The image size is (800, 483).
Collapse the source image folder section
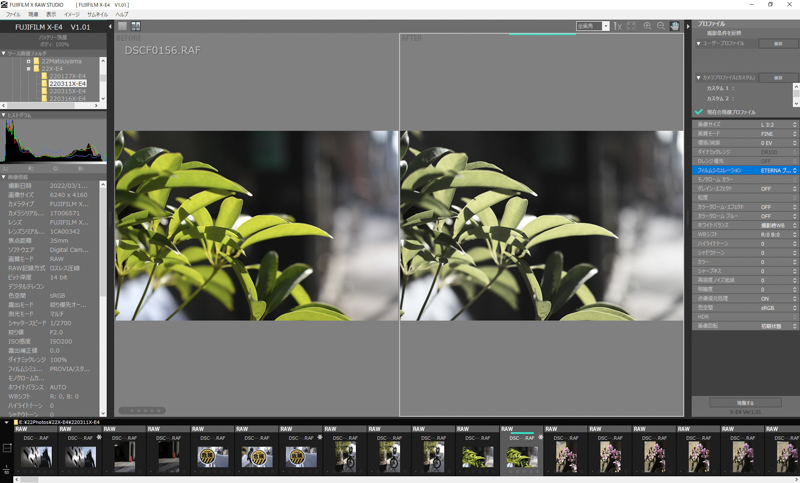click(4, 53)
